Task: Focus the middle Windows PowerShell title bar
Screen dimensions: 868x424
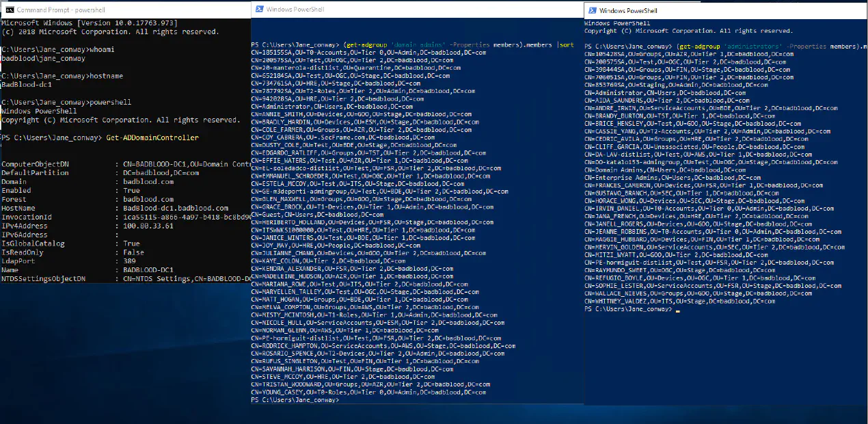Action: [x=410, y=10]
